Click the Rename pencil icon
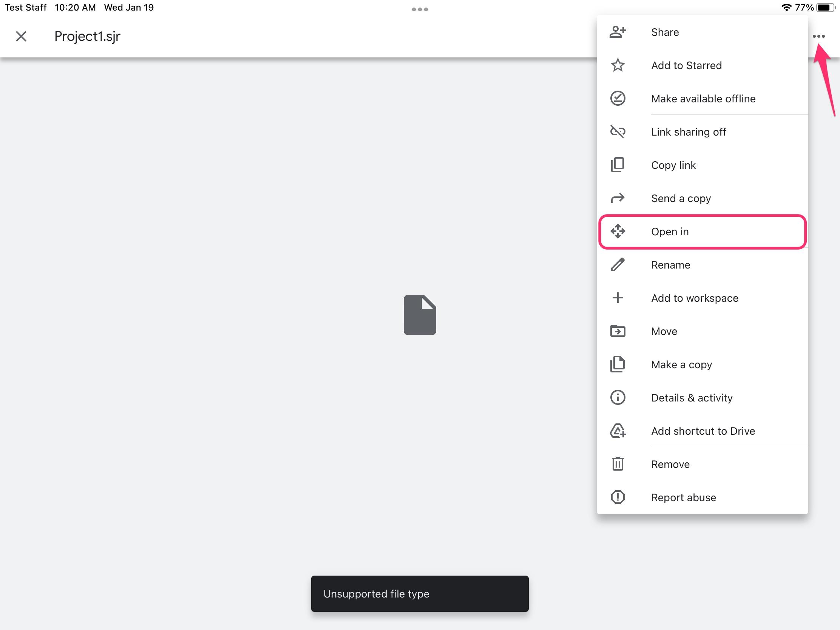The width and height of the screenshot is (840, 630). pos(618,265)
